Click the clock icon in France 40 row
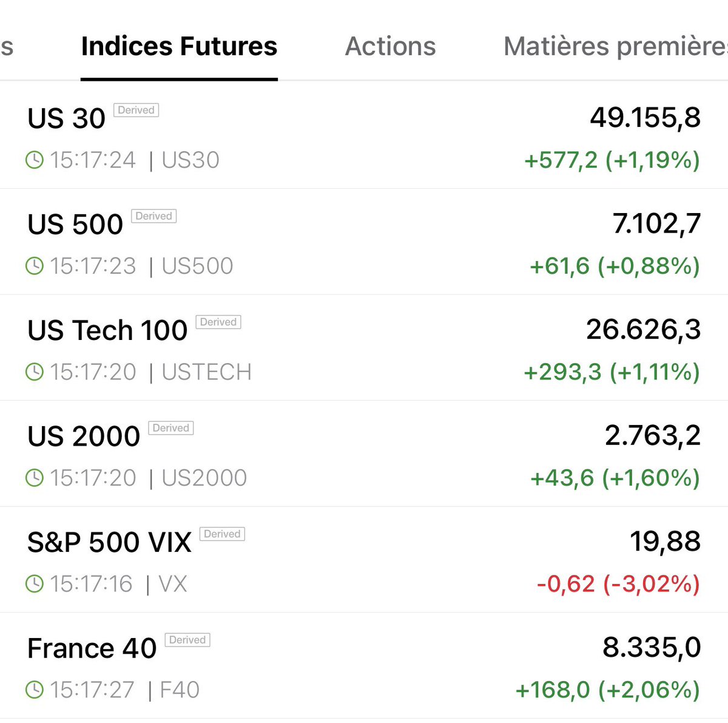The width and height of the screenshot is (728, 723). coord(35,690)
